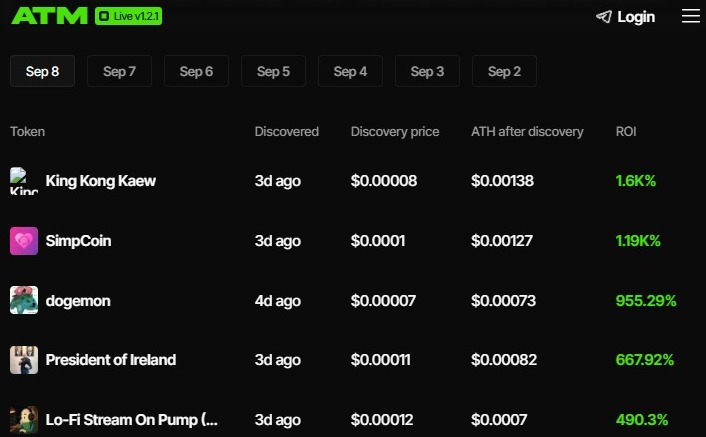Click the ROI column header

[x=626, y=131]
